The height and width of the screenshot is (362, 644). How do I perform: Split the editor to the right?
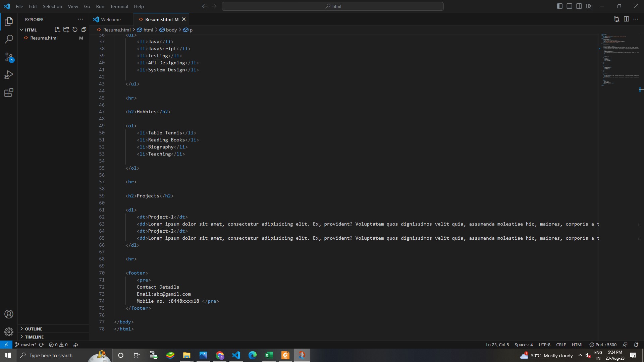coord(626,19)
